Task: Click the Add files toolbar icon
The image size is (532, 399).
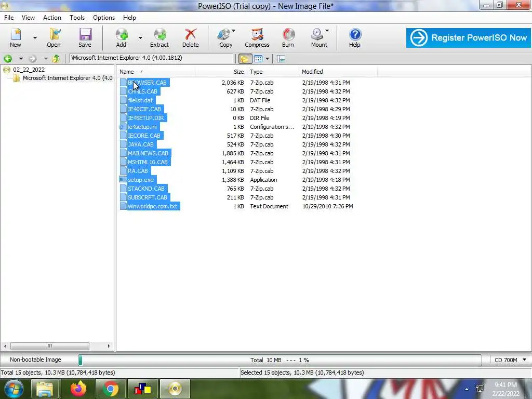Action: point(121,37)
